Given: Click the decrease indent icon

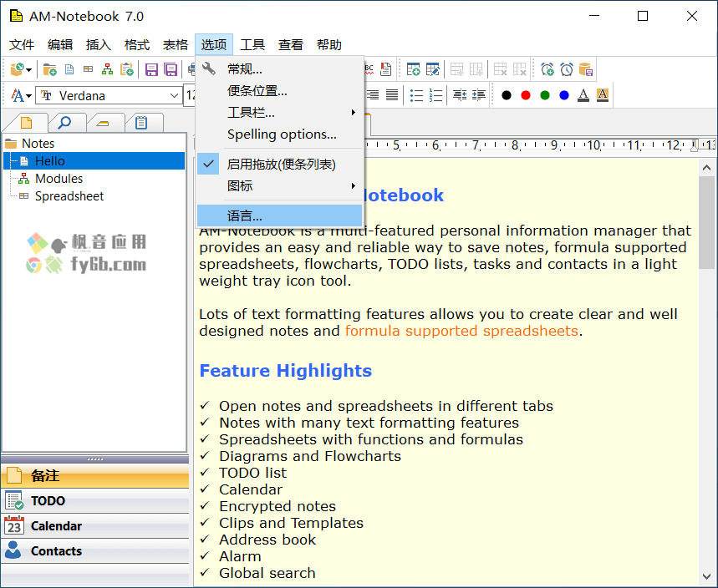Looking at the screenshot, I should coord(460,95).
